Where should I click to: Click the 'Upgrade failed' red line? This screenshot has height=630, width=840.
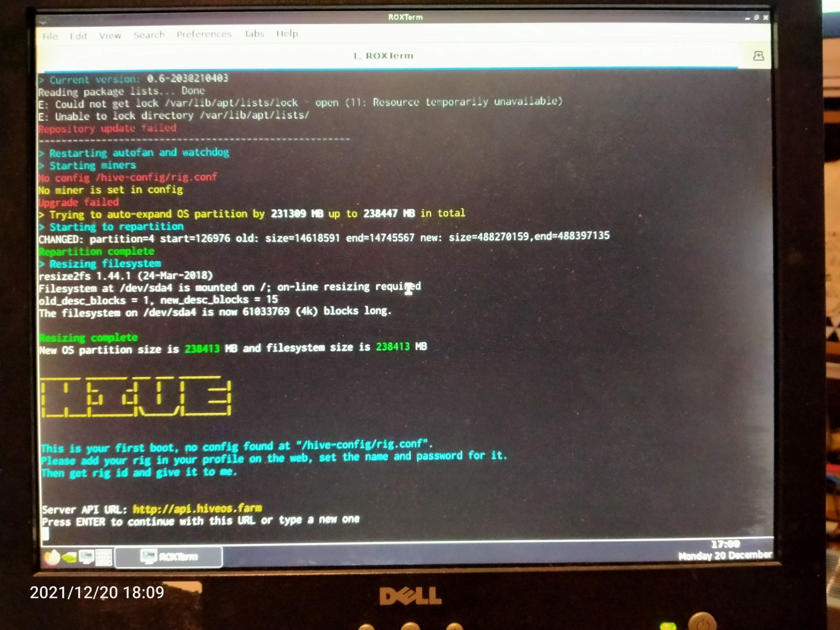point(79,202)
